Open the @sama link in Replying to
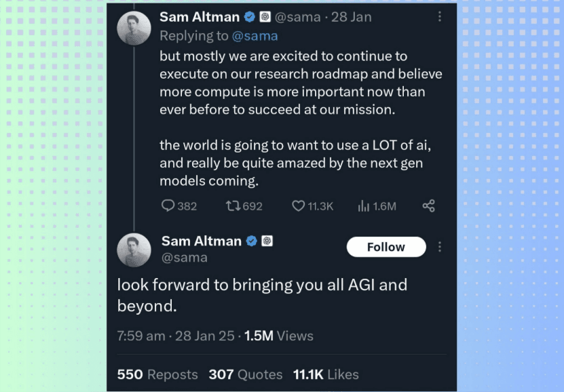The width and height of the screenshot is (564, 392). [255, 36]
